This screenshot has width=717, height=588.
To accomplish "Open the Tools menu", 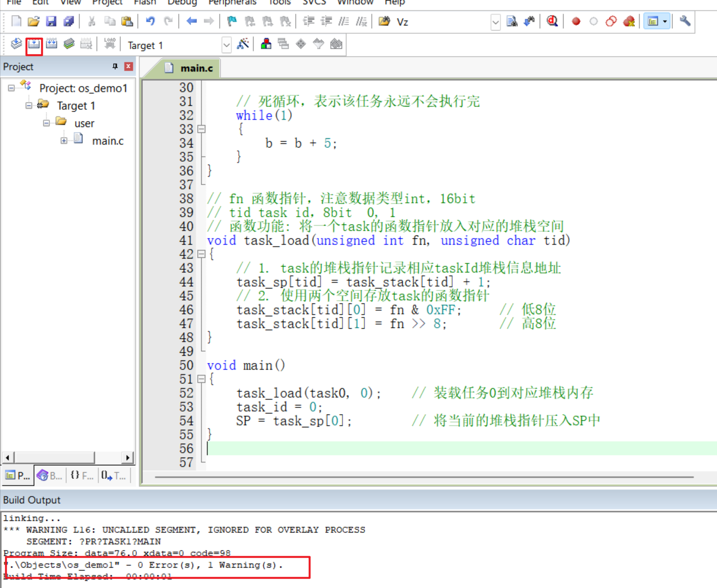I will point(279,2).
